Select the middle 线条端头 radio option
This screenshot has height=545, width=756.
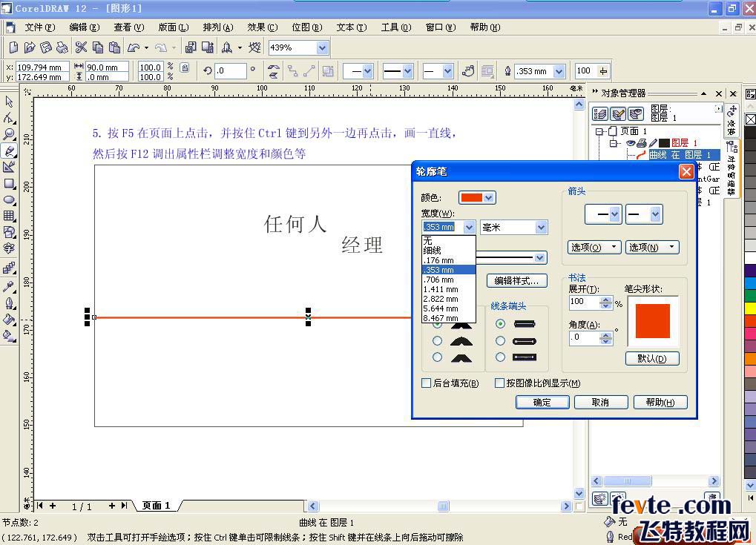click(x=501, y=341)
